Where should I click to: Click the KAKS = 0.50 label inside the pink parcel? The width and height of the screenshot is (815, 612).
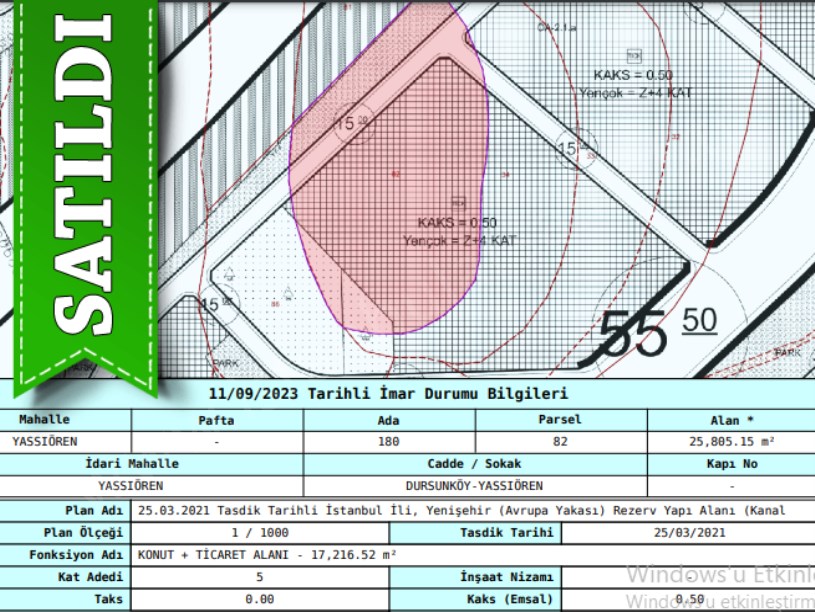coord(457,222)
